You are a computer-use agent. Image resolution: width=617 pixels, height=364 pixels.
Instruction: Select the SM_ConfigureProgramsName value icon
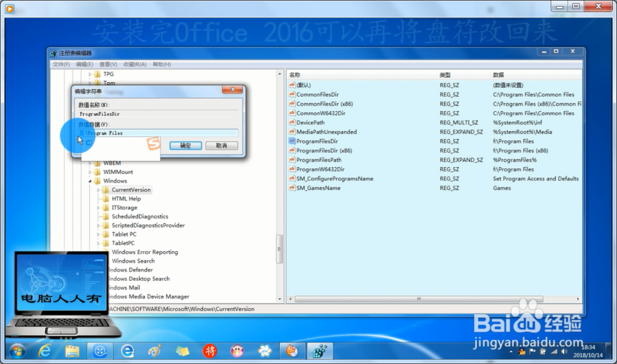coord(292,178)
